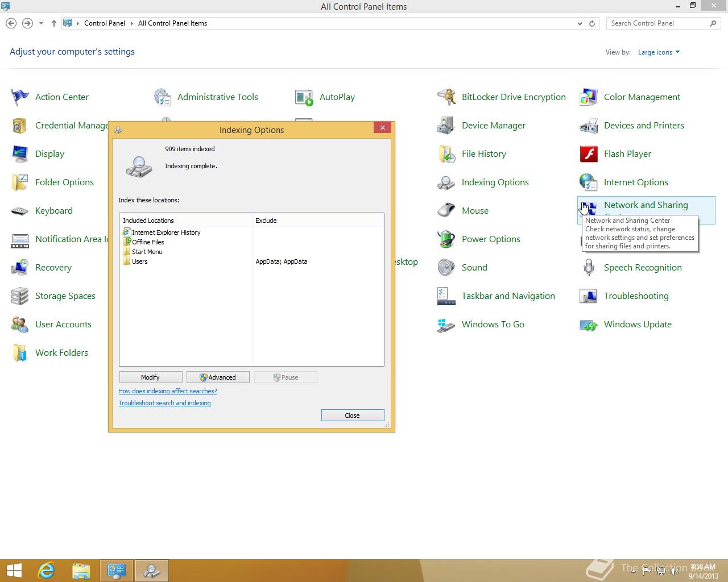This screenshot has width=728, height=582.
Task: Click the 'AppData; AppData' exclude entry
Action: [282, 261]
